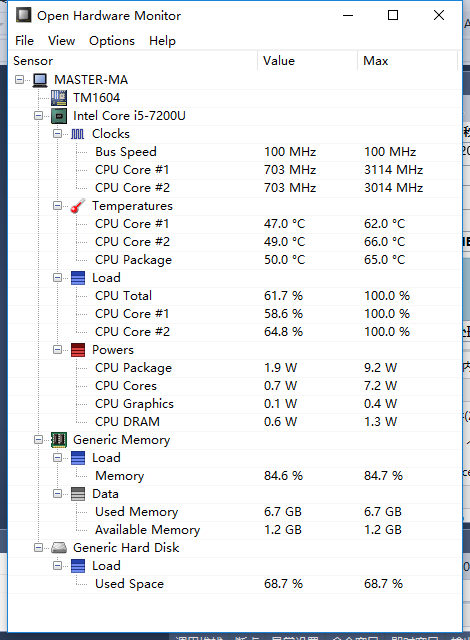Click the Max column header
This screenshot has height=640, width=470.
click(x=407, y=61)
